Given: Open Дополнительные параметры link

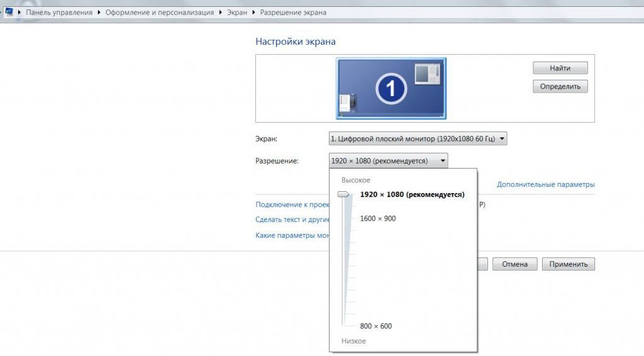Looking at the screenshot, I should pyautogui.click(x=546, y=184).
